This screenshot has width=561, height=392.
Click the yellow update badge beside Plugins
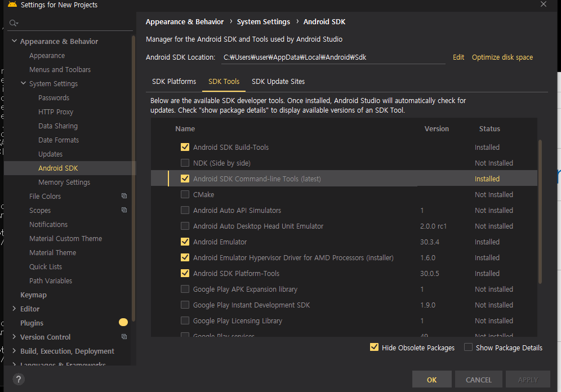pyautogui.click(x=123, y=322)
